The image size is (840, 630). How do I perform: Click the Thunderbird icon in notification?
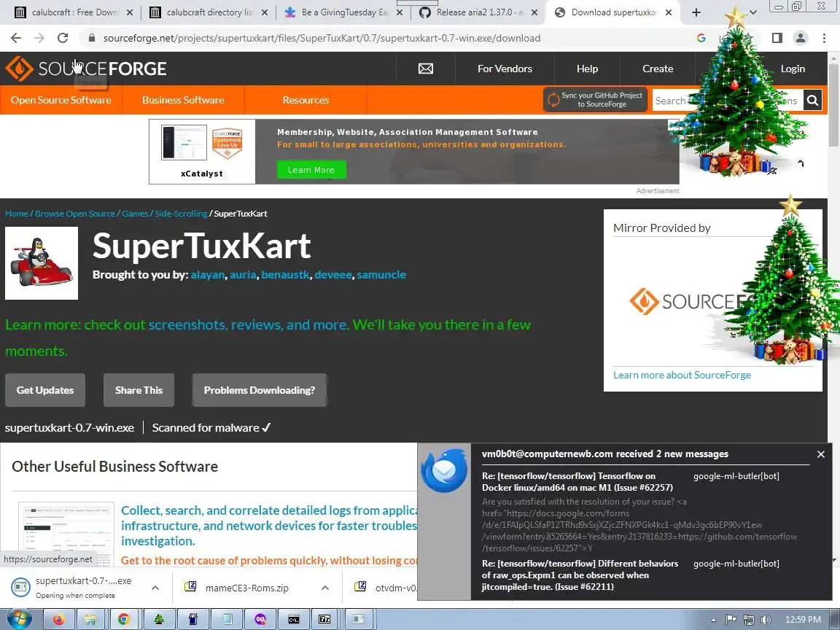click(x=444, y=470)
